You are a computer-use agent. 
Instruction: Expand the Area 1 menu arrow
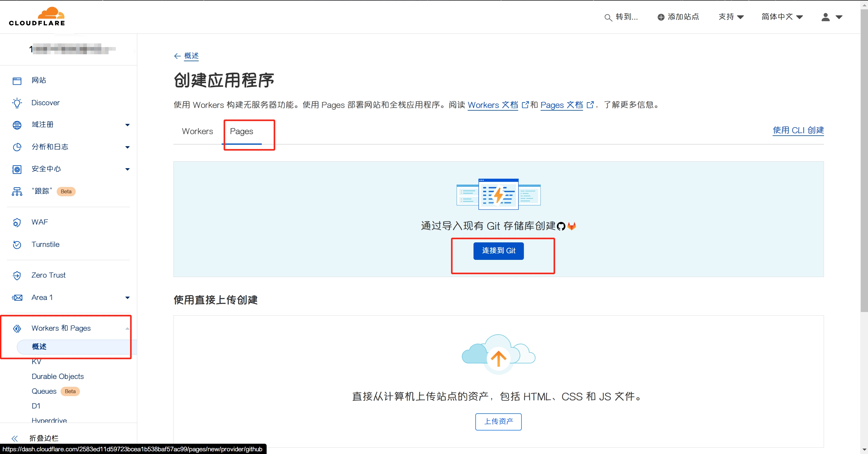click(127, 298)
